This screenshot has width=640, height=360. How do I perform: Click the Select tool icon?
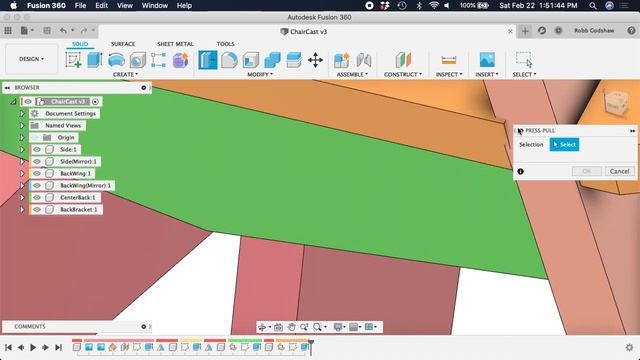(x=524, y=60)
